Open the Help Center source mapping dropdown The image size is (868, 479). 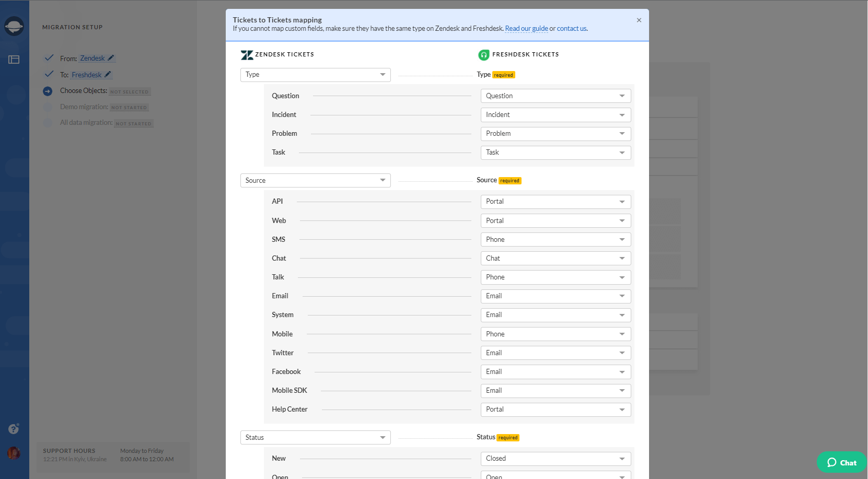coord(556,410)
